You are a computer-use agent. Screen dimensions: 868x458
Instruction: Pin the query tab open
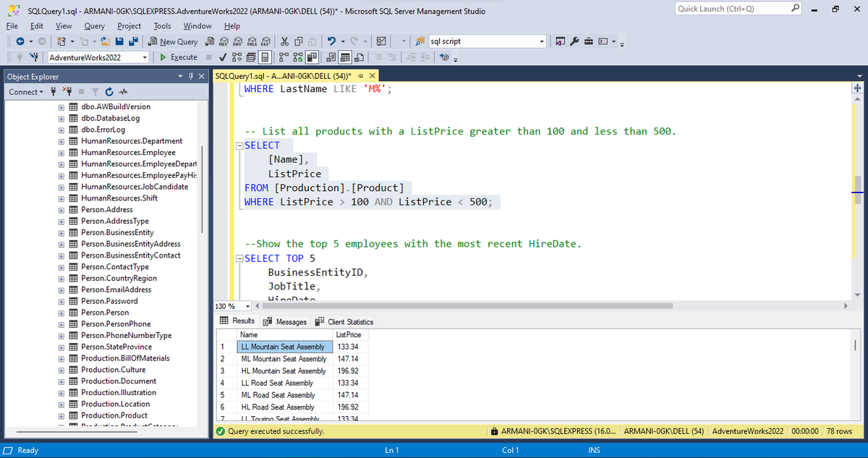point(361,77)
